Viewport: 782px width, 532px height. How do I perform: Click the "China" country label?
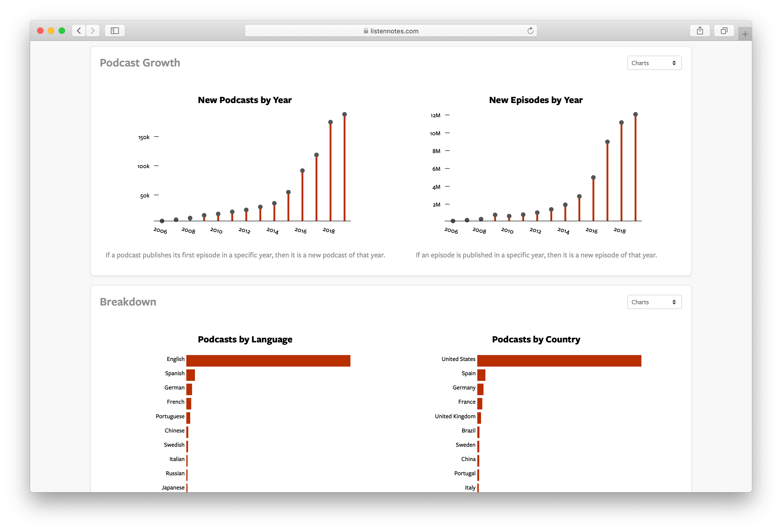tap(468, 459)
